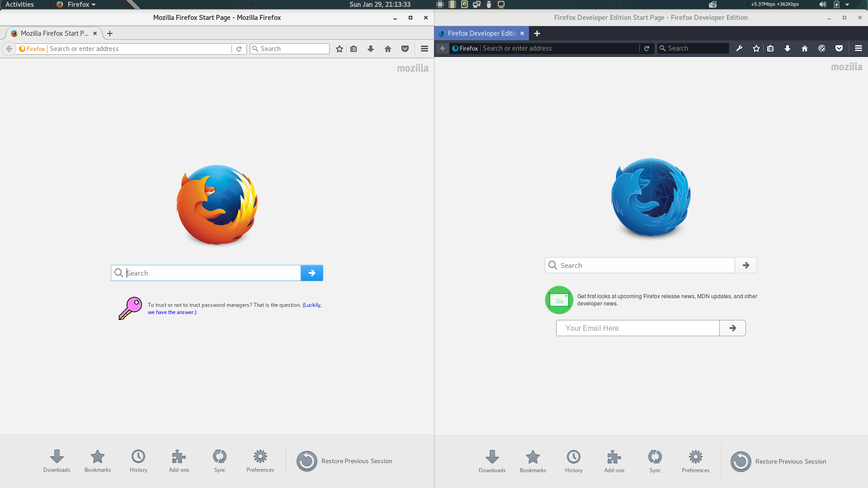Bookmark this page in left Firefox toolbar
The image size is (868, 488).
pos(340,49)
